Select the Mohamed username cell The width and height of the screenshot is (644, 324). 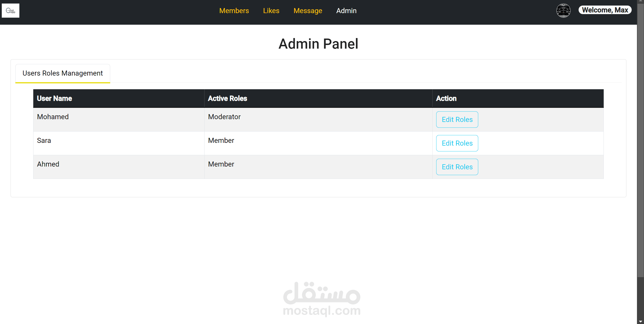tap(53, 117)
